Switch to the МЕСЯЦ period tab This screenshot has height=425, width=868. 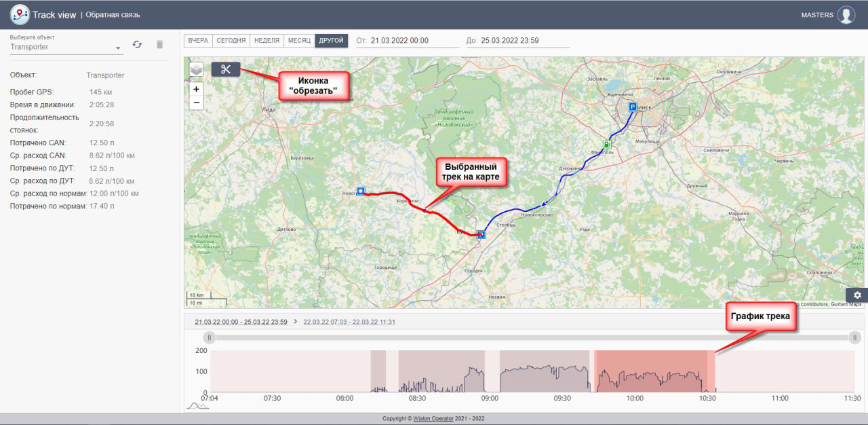coord(299,41)
